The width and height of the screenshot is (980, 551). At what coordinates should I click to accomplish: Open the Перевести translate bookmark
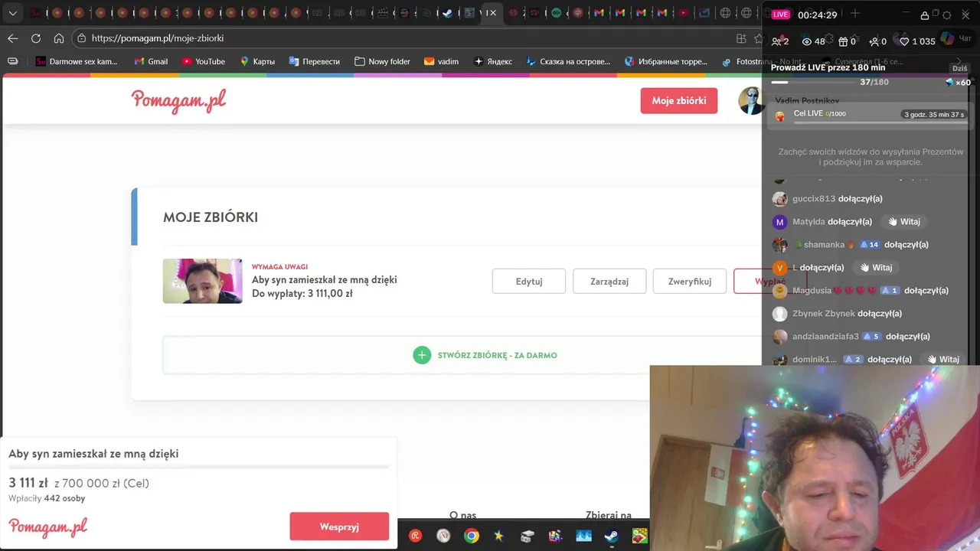click(x=314, y=61)
